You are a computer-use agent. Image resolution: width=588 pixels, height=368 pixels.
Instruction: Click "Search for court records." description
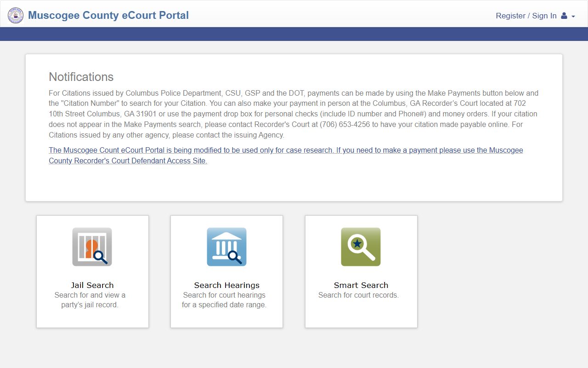(x=358, y=295)
